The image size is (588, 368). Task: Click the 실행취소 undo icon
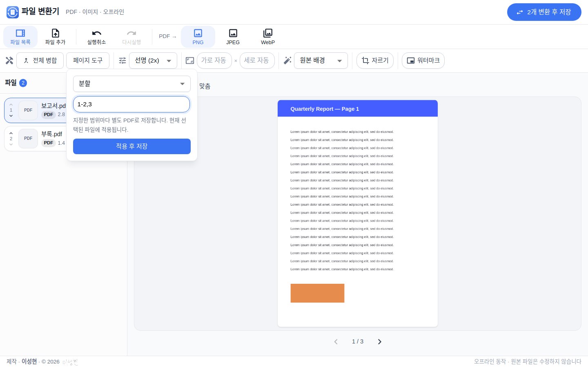click(96, 33)
